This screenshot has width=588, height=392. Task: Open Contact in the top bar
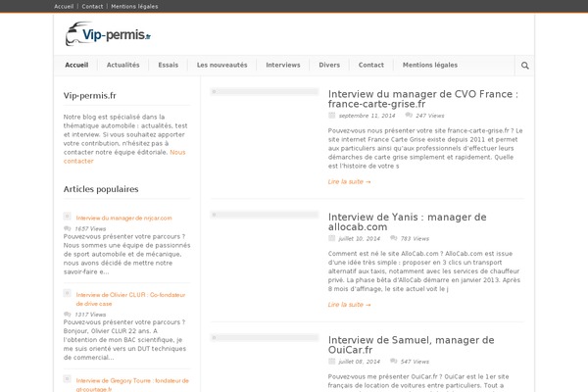click(92, 7)
